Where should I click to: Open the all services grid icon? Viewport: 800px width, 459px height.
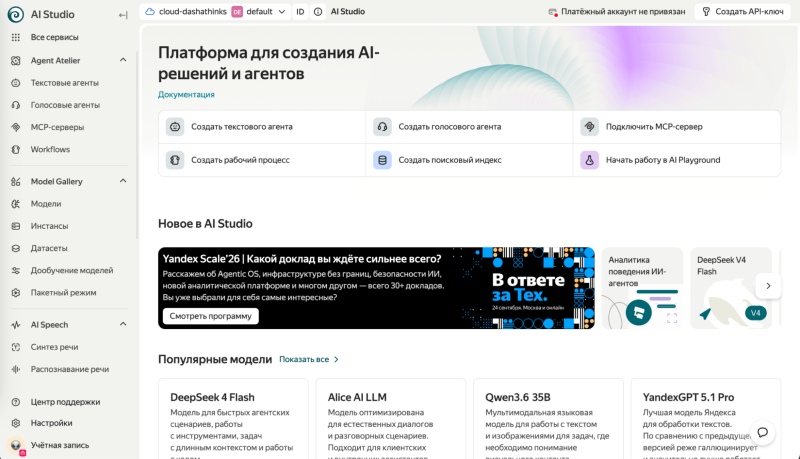click(16, 37)
